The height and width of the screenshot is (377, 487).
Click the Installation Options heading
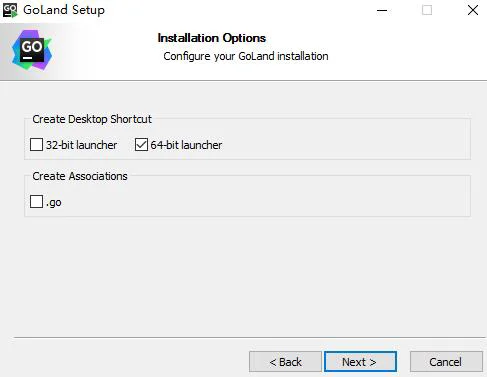(x=212, y=38)
